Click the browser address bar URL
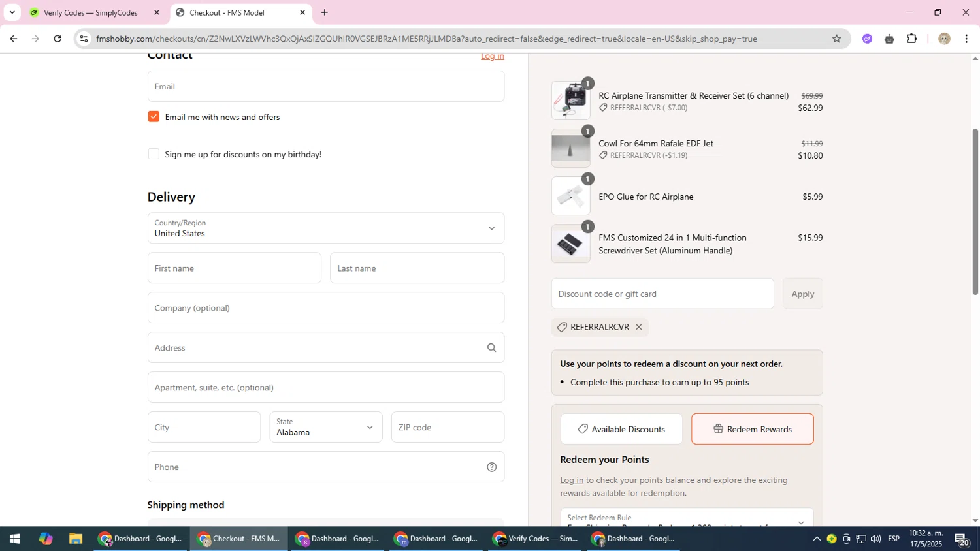Screen dimensions: 980x551 426,39
